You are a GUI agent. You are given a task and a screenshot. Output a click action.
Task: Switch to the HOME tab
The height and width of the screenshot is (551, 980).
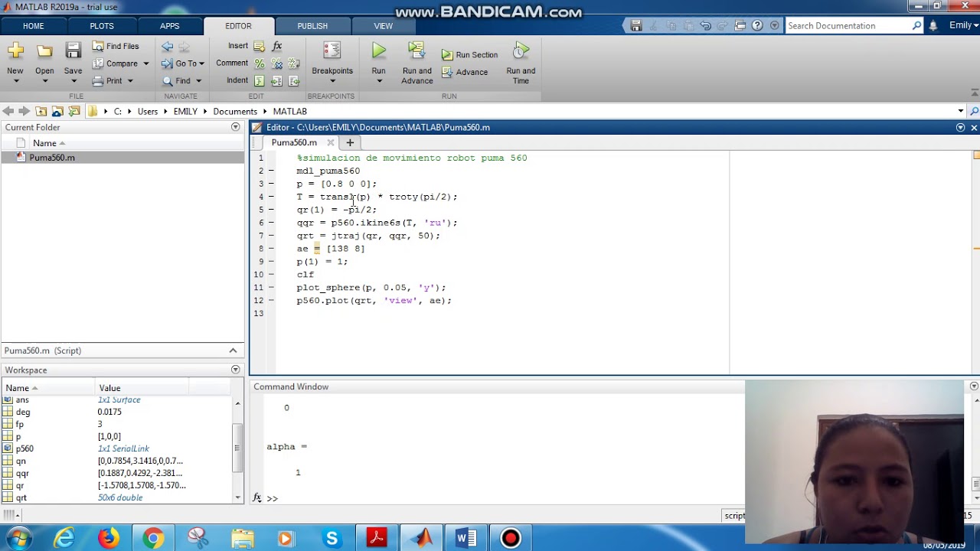(34, 26)
